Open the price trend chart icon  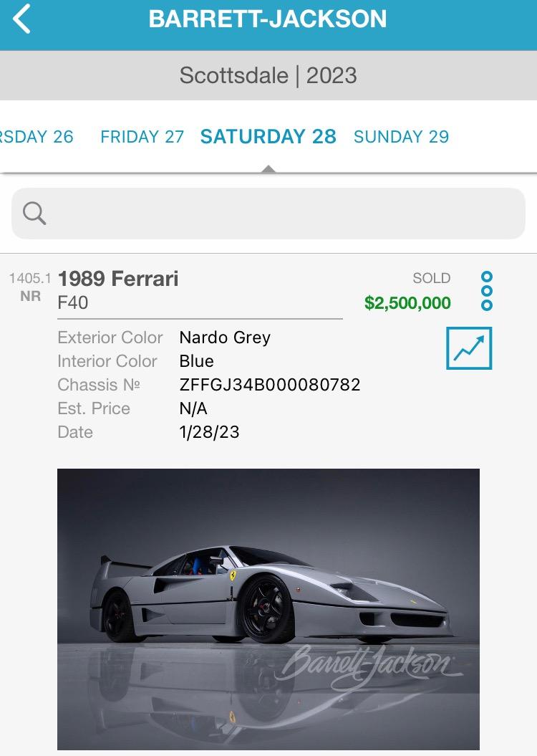[469, 348]
